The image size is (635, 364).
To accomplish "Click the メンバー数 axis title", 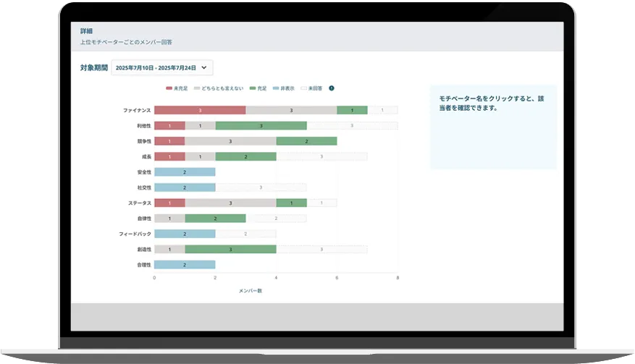I will 251,291.
